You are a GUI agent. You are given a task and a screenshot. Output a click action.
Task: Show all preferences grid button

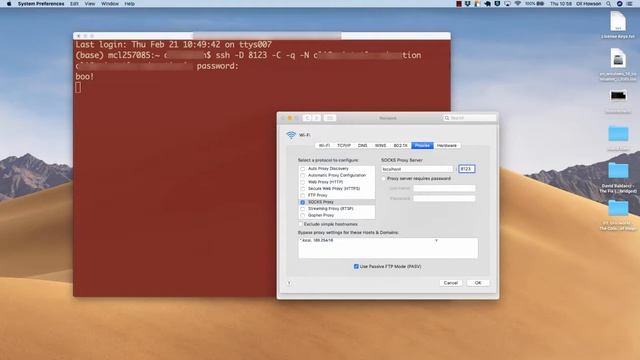330,118
